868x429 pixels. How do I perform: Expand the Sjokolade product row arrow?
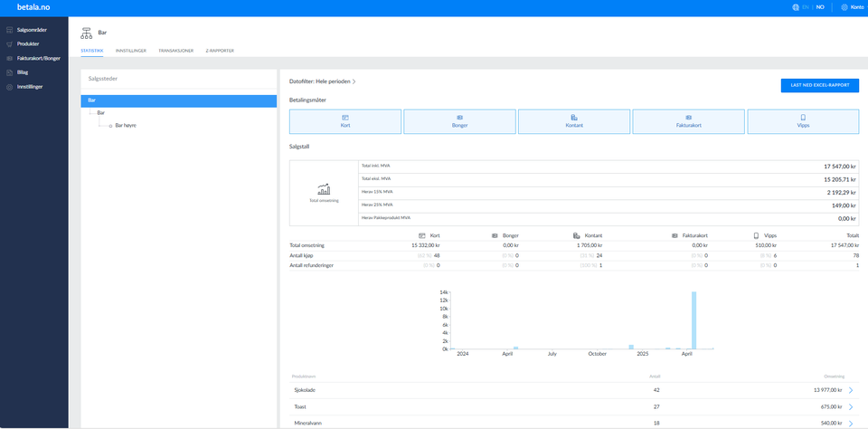(x=851, y=390)
